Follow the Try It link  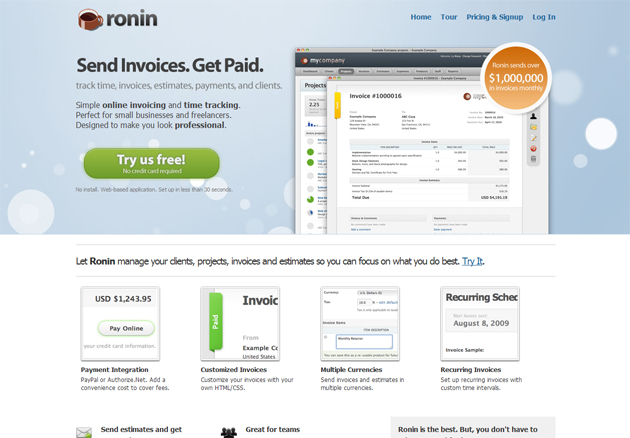click(472, 261)
